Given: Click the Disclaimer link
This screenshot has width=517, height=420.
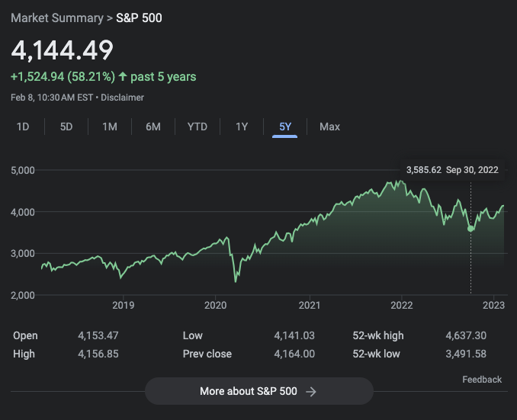Looking at the screenshot, I should tap(122, 98).
